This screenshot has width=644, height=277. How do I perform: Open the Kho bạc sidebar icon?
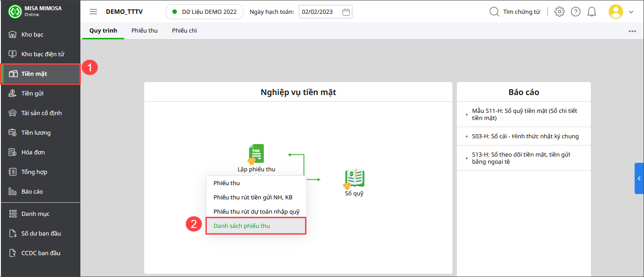[13, 35]
